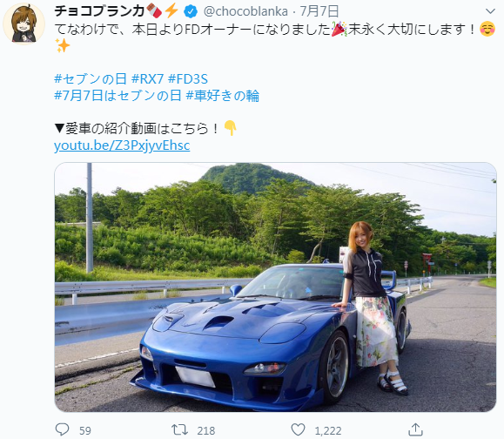Click the reply speech bubble icon
Screen dimensions: 504x439
pos(63,429)
